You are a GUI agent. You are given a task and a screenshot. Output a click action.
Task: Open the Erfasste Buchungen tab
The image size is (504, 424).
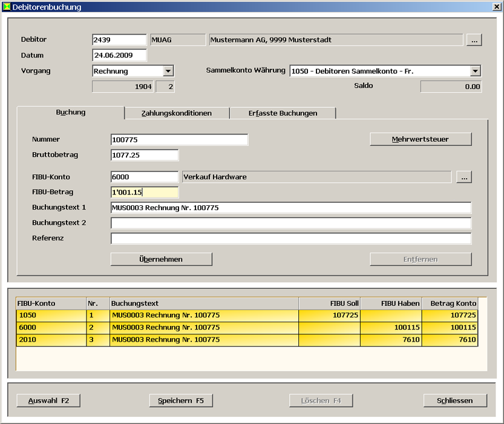pyautogui.click(x=283, y=113)
